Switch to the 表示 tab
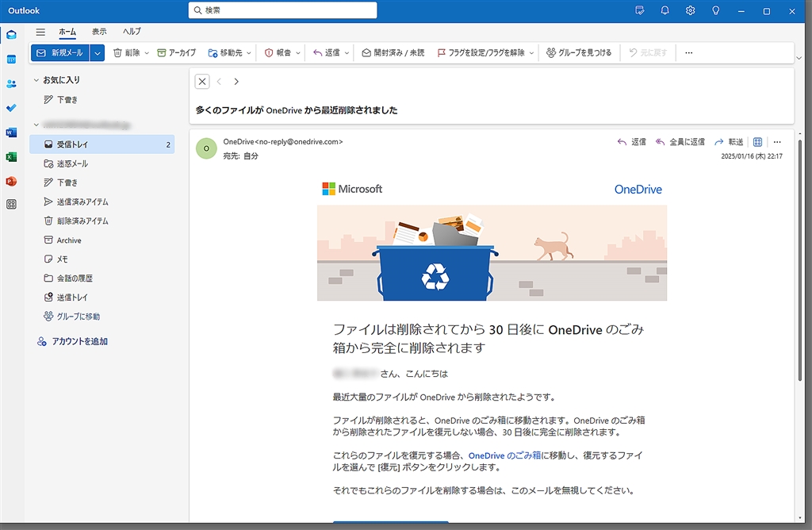The height and width of the screenshot is (530, 812). point(99,32)
